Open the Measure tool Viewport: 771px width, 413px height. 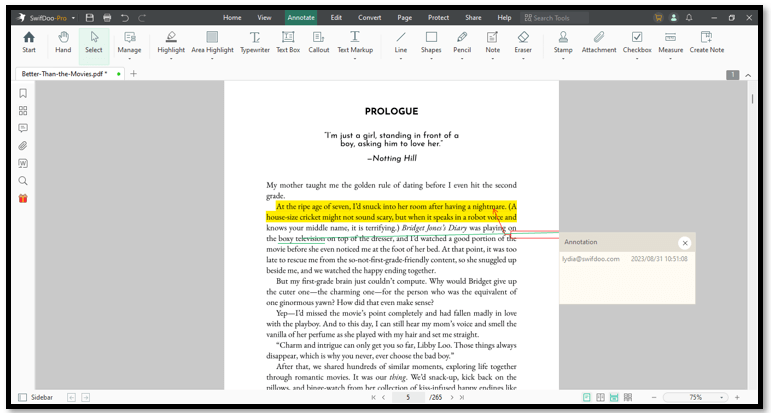(671, 42)
